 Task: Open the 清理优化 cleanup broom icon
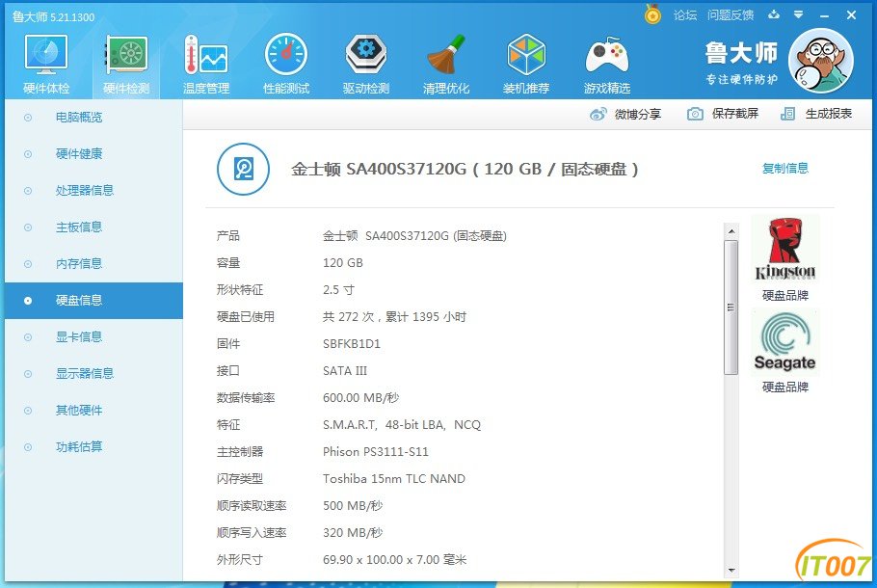446,54
